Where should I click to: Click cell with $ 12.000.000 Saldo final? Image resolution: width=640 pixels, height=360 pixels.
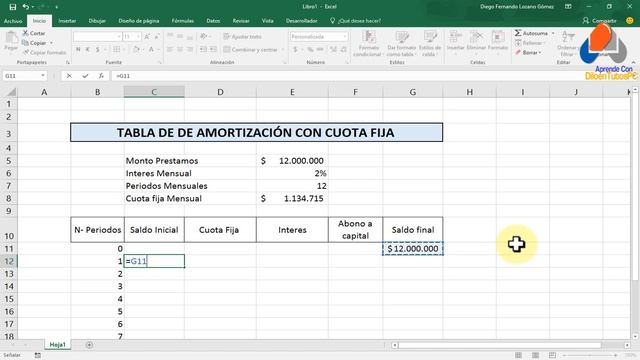point(413,249)
